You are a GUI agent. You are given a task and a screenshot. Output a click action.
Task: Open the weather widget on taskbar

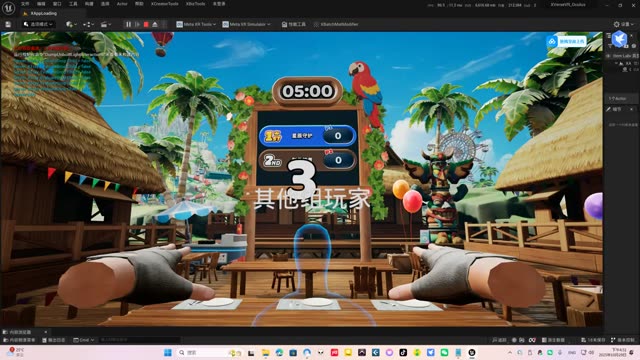(16, 353)
